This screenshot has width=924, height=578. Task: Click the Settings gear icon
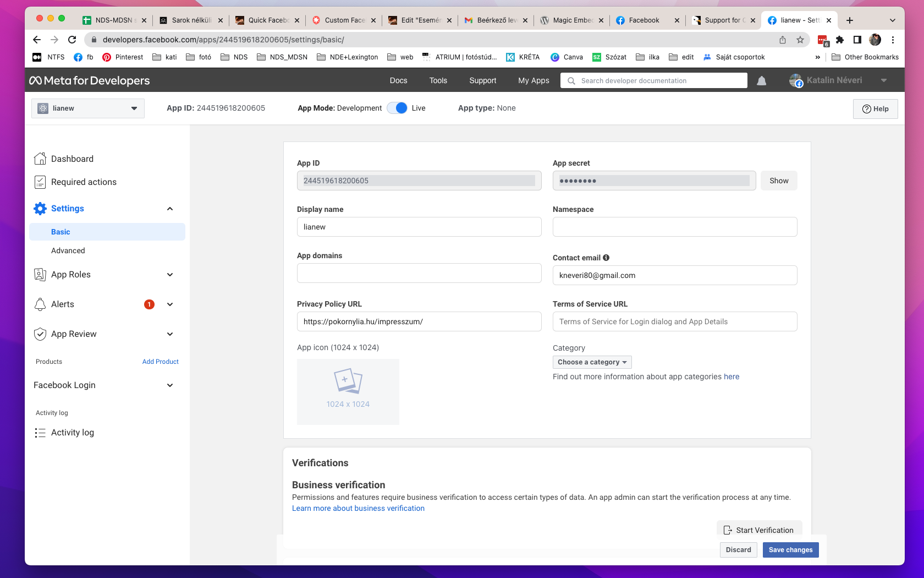tap(40, 209)
